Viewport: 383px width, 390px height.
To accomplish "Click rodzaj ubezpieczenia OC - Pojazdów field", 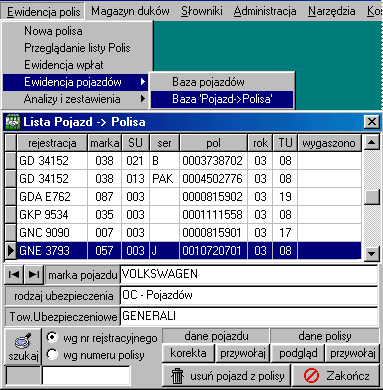I will 249,295.
